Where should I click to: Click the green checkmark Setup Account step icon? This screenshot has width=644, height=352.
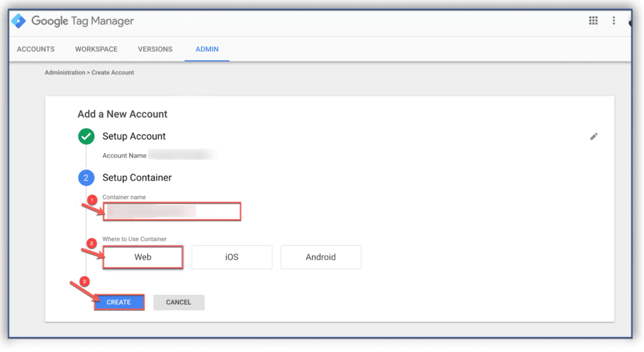(x=86, y=136)
